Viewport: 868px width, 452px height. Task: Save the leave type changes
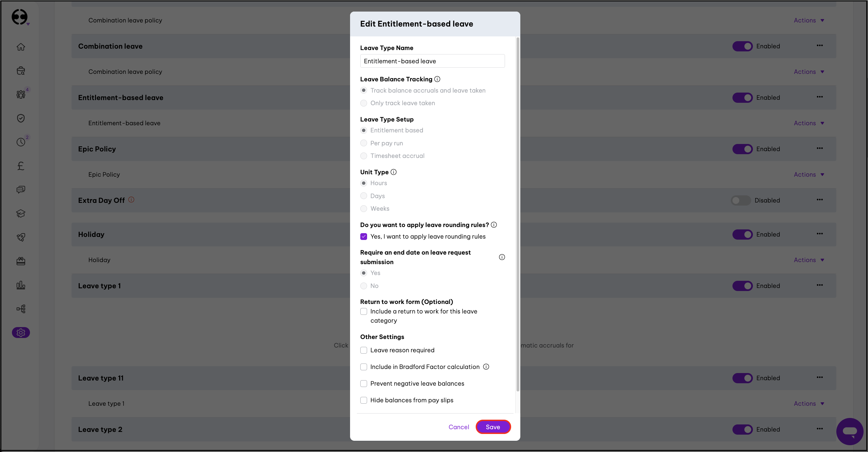point(493,427)
